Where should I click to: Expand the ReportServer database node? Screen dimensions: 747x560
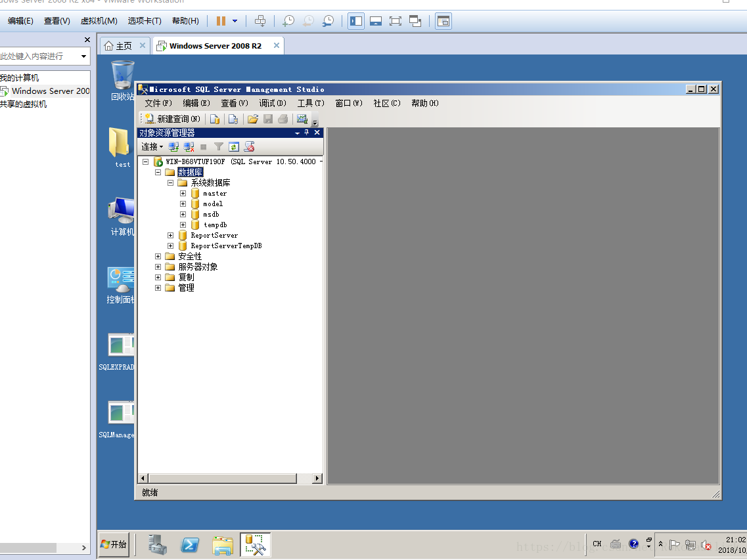click(x=171, y=235)
